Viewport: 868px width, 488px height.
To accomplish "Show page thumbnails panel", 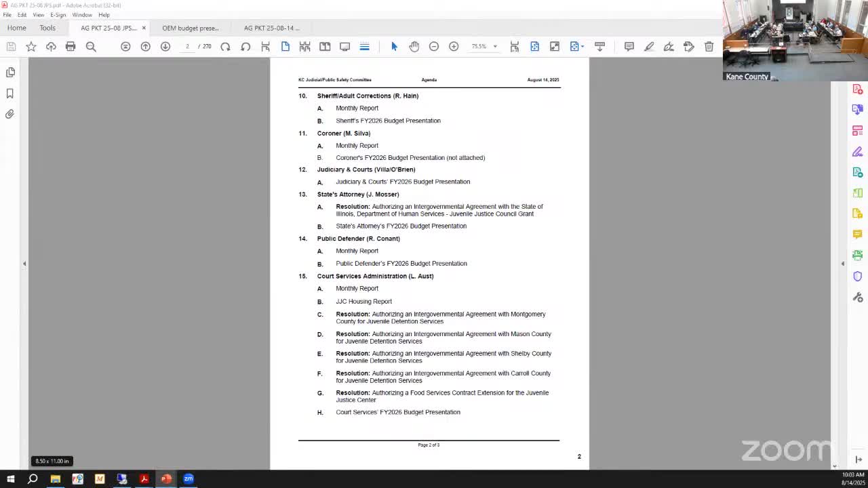I will [10, 72].
